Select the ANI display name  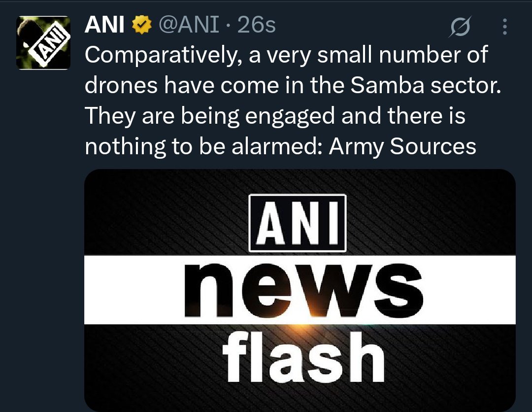pyautogui.click(x=104, y=25)
